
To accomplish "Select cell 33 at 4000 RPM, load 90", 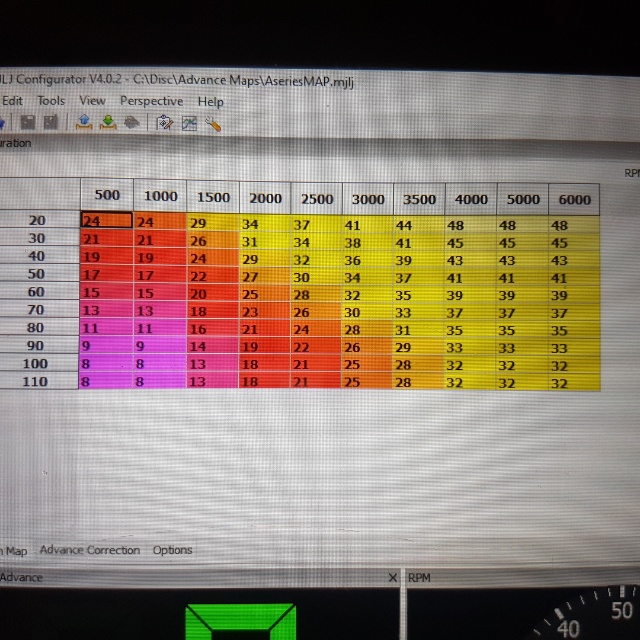I will pos(470,348).
